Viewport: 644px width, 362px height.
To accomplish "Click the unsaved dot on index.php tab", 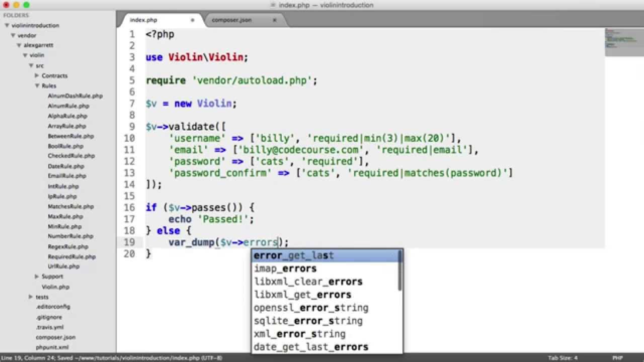I will click(x=192, y=20).
